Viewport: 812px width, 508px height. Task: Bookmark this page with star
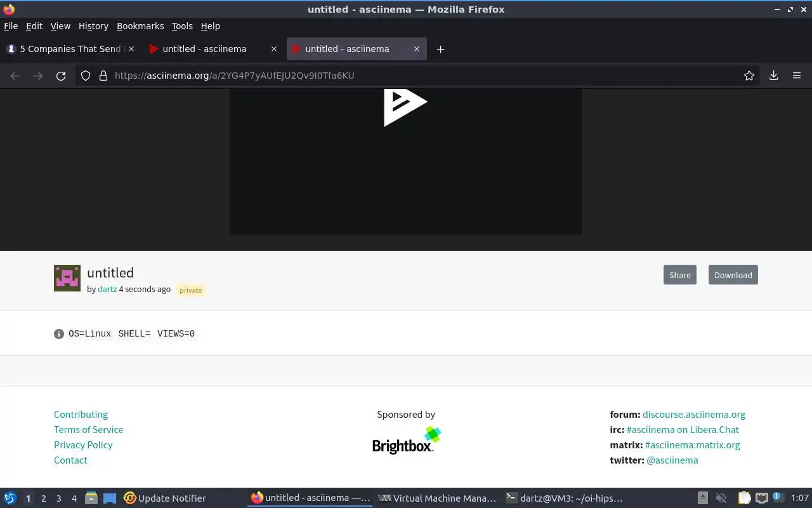749,76
